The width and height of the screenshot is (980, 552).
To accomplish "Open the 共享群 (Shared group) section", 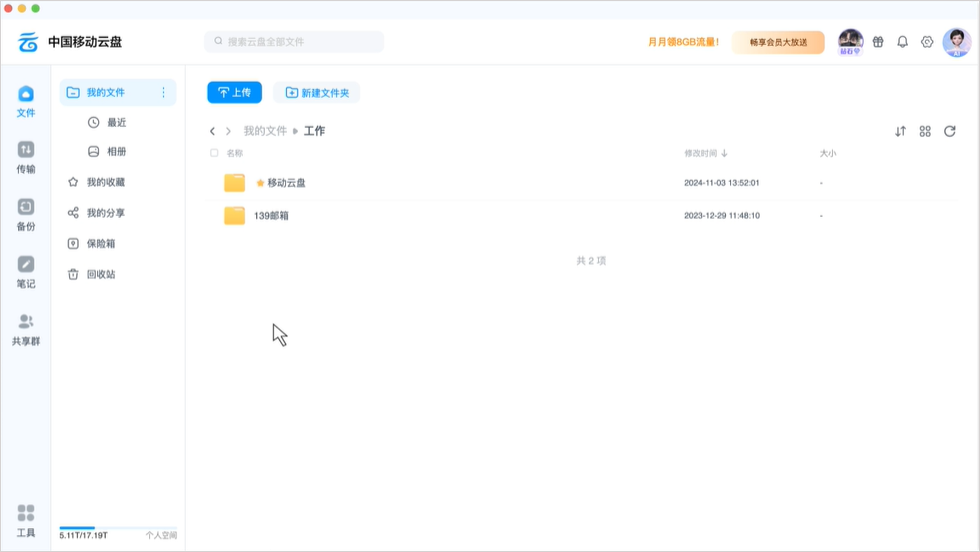I will (x=26, y=328).
